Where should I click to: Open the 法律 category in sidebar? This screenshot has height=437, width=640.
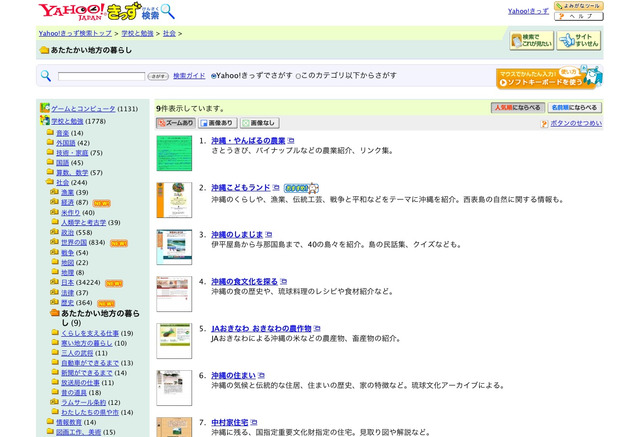67,293
